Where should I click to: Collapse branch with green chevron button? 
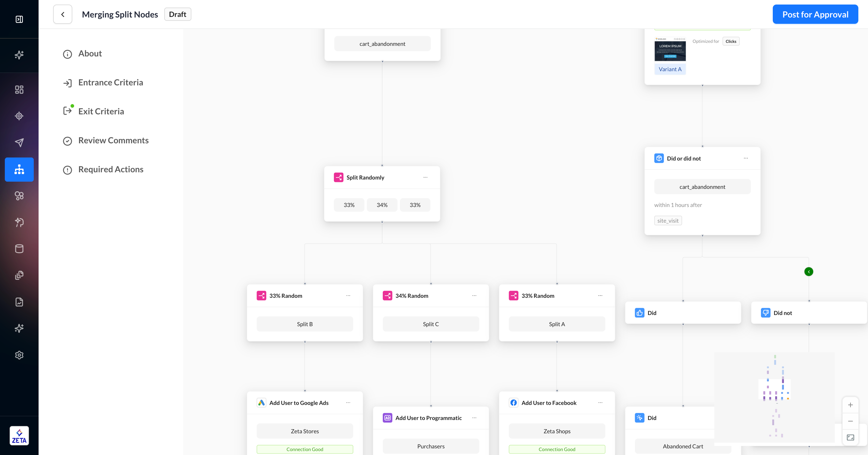(x=808, y=272)
